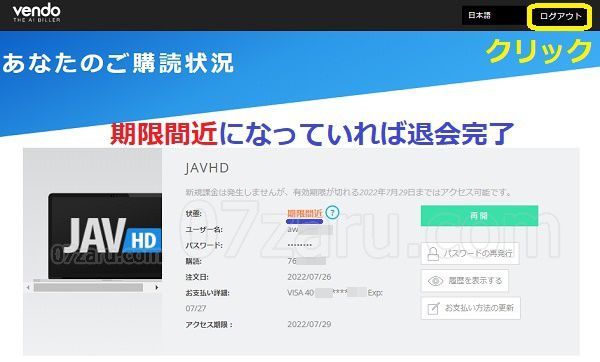Click the 07/27 card expiry text

point(196,308)
